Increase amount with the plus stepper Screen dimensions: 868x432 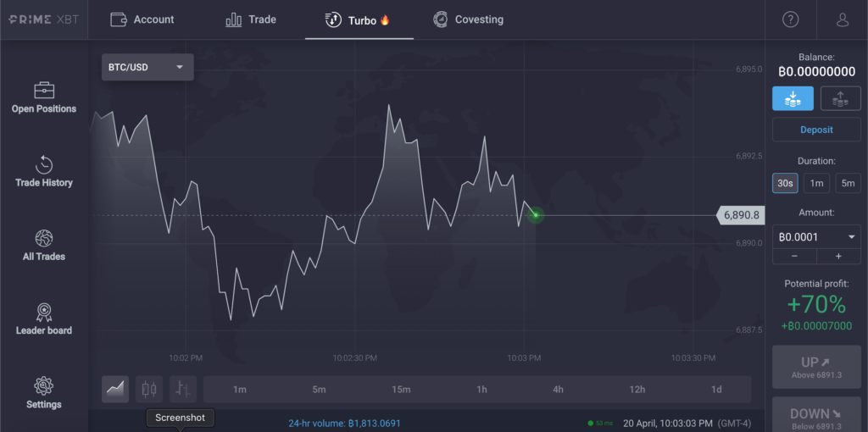coord(838,256)
